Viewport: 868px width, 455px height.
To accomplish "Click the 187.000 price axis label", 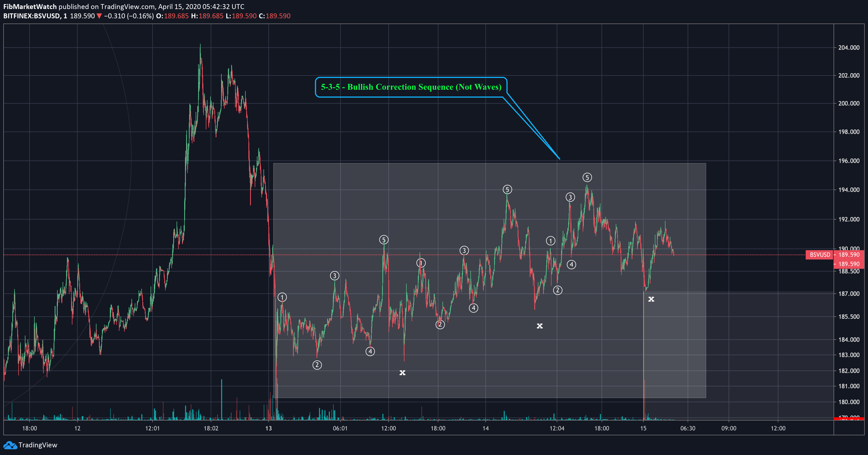I will coord(849,294).
